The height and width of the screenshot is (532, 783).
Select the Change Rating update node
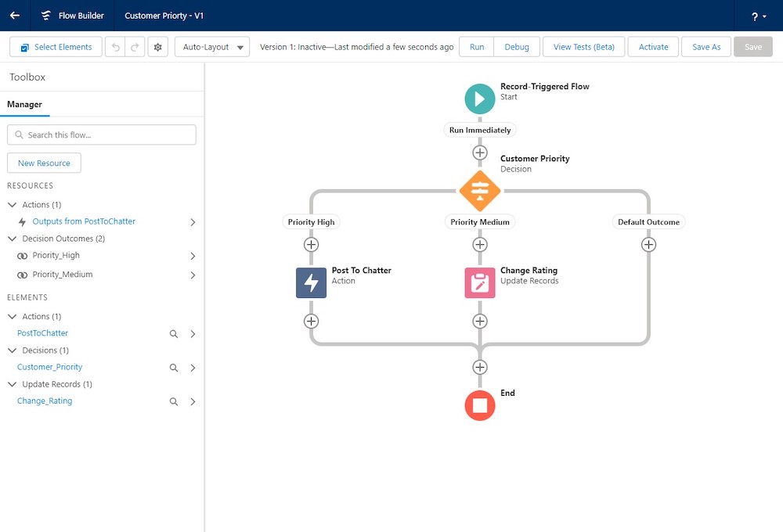coord(480,283)
